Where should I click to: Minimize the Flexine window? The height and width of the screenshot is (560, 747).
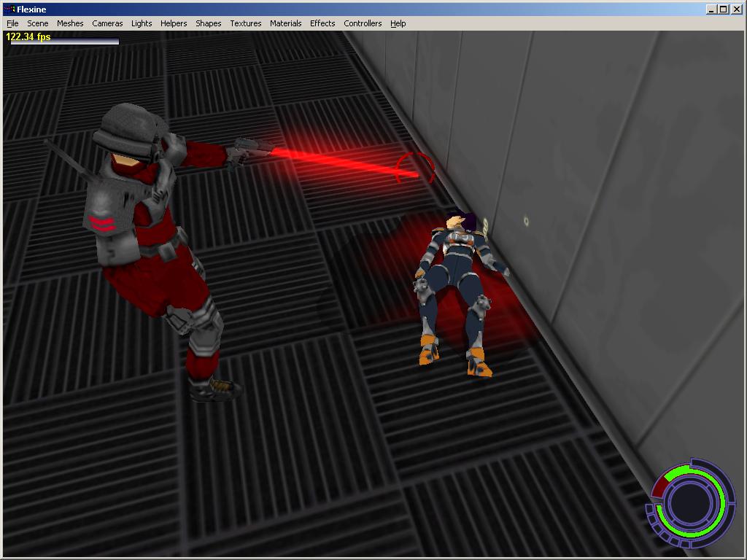tap(711, 9)
